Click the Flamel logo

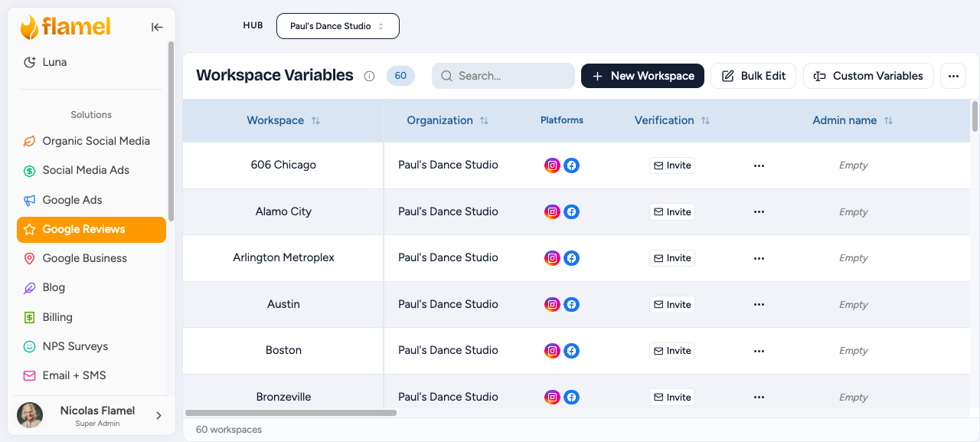pos(66,27)
